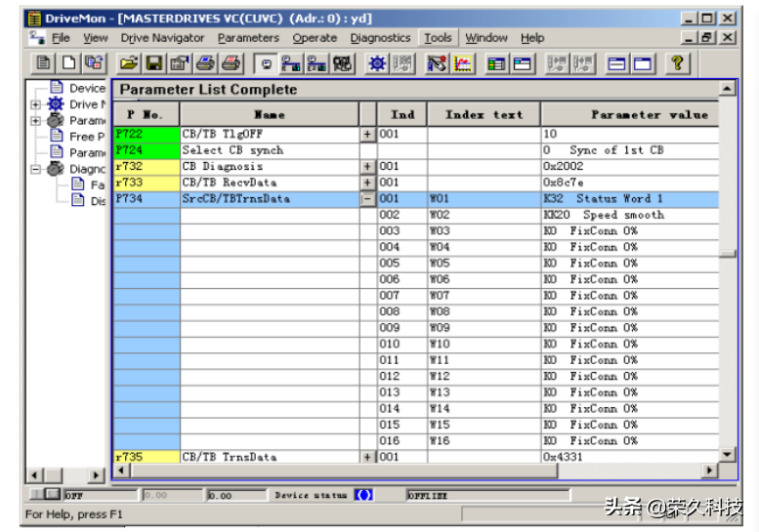Click the first printer toolbar icon
This screenshot has width=759, height=532.
pos(205,63)
